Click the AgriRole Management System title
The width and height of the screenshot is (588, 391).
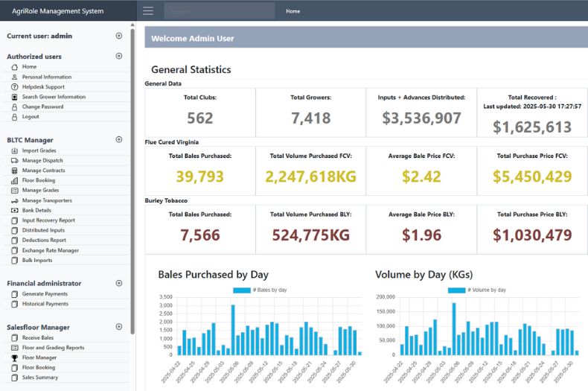pos(58,11)
